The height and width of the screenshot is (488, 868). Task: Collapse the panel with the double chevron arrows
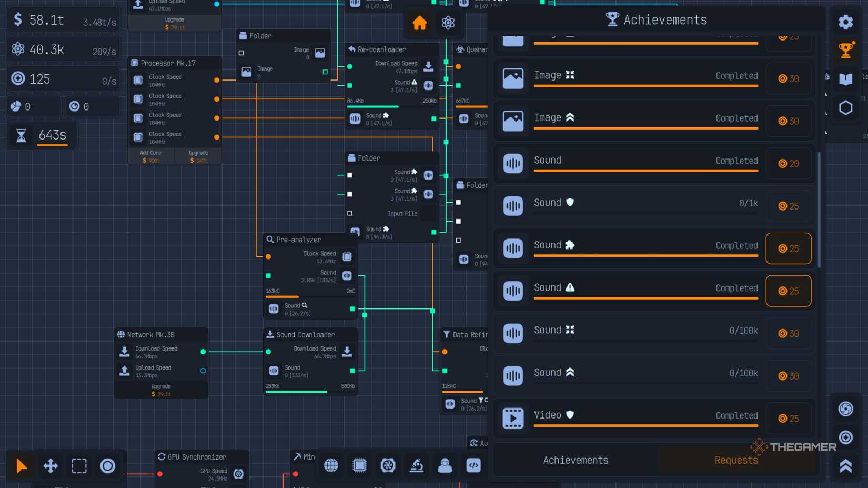pyautogui.click(x=845, y=465)
